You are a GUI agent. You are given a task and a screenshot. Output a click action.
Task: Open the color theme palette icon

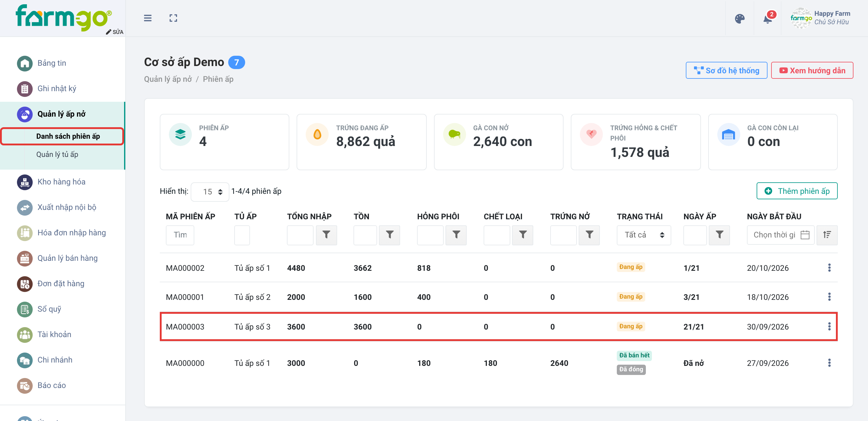pos(740,18)
